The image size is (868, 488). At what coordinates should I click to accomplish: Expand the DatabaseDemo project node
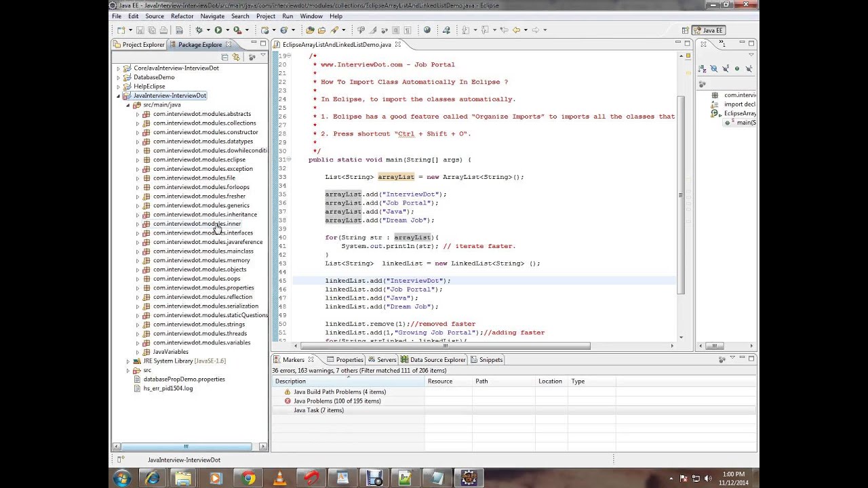click(118, 77)
